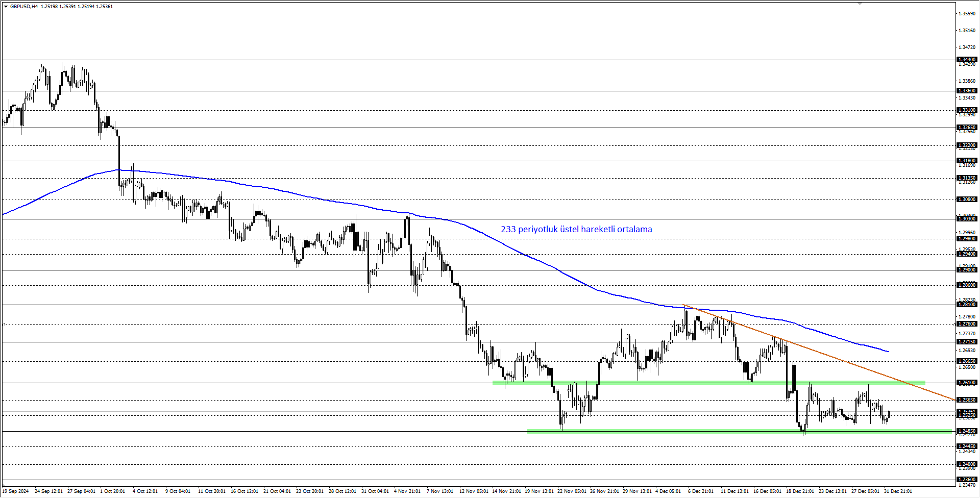This screenshot has width=980, height=498.
Task: Select the 1.34400 horizontal level price tag
Action: (x=967, y=60)
